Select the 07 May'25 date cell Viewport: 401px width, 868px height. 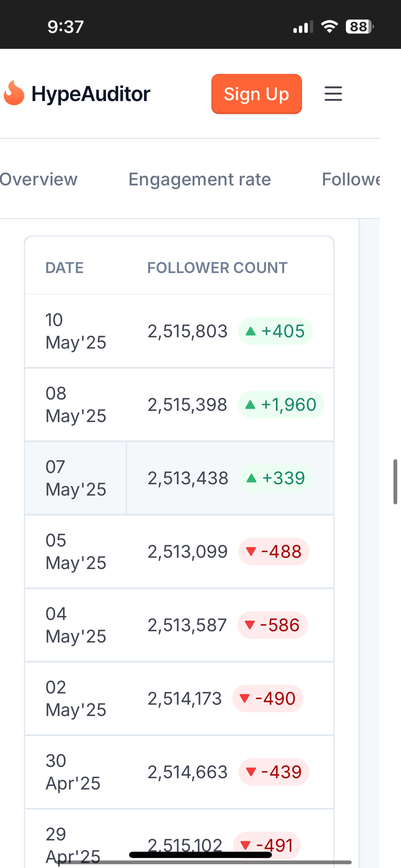click(x=76, y=478)
